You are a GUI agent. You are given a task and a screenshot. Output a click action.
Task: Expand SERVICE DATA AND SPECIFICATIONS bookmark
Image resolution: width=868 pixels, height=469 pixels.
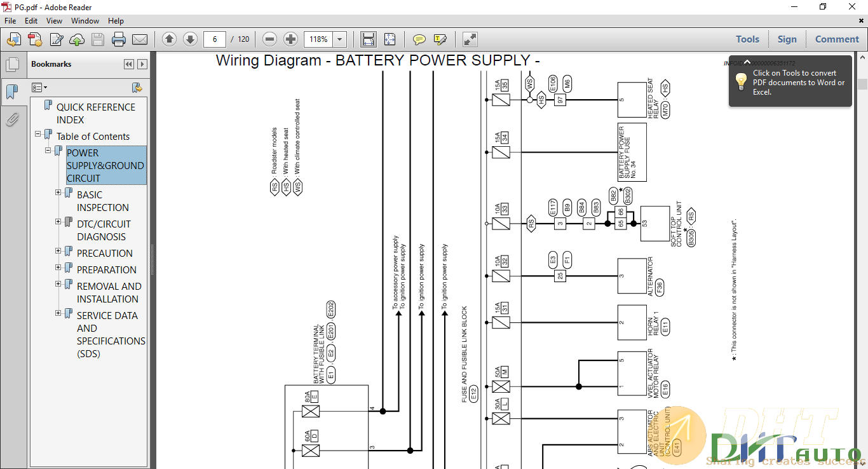tap(58, 313)
